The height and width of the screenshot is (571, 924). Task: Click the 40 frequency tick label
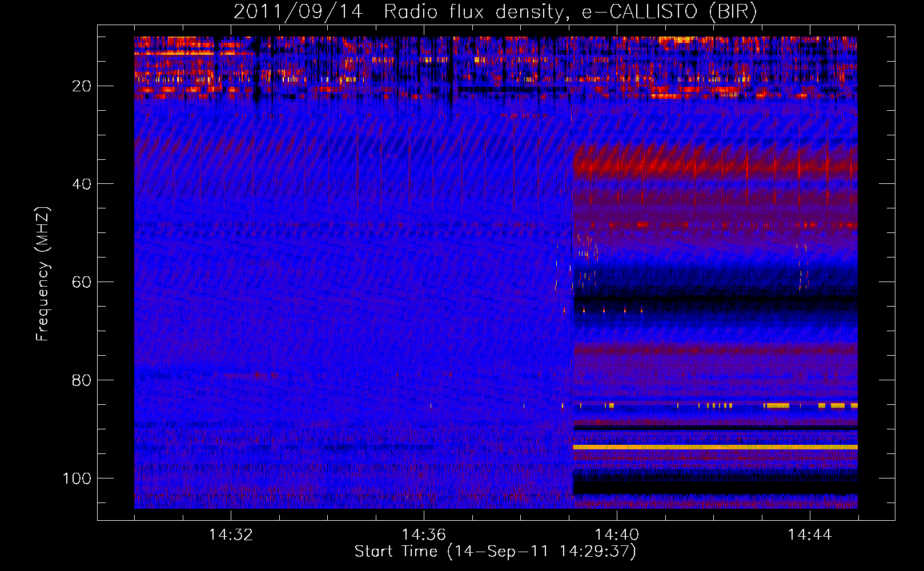[x=82, y=184]
